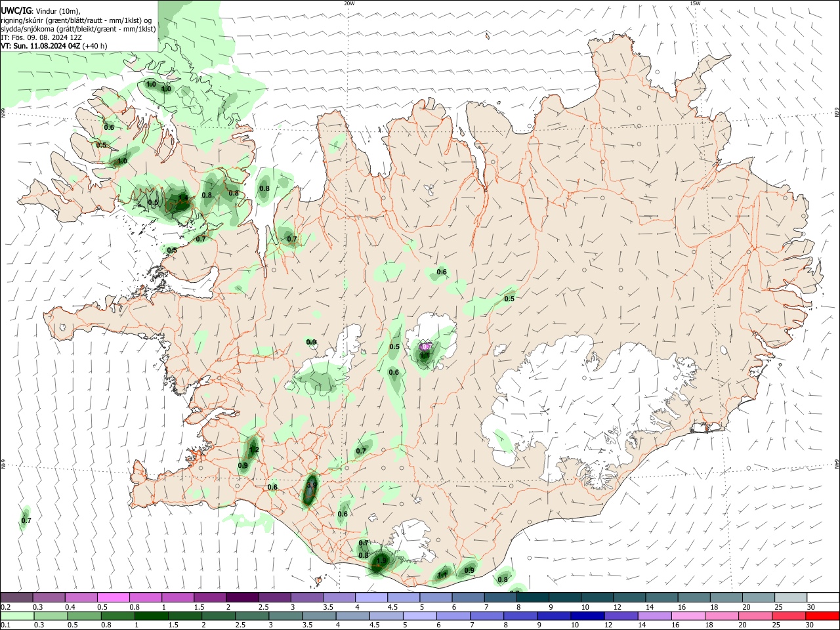The width and height of the screenshot is (840, 630).
Task: Select the 0.3 purple swatch, upper legend row
Action: coord(49,597)
